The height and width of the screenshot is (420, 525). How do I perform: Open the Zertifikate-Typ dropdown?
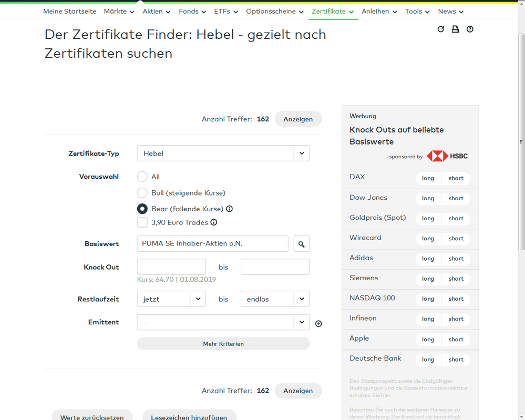tap(301, 153)
